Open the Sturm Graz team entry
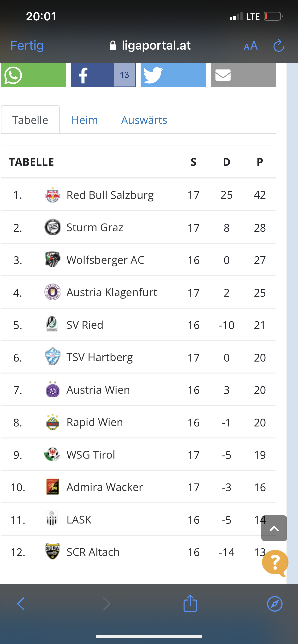Image resolution: width=298 pixels, height=644 pixels. pyautogui.click(x=95, y=227)
